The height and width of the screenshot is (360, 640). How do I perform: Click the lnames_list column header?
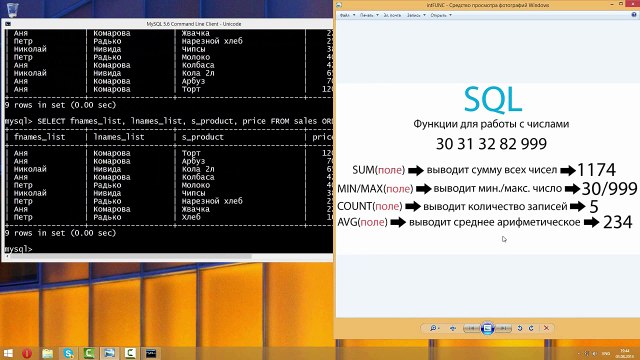(x=119, y=137)
